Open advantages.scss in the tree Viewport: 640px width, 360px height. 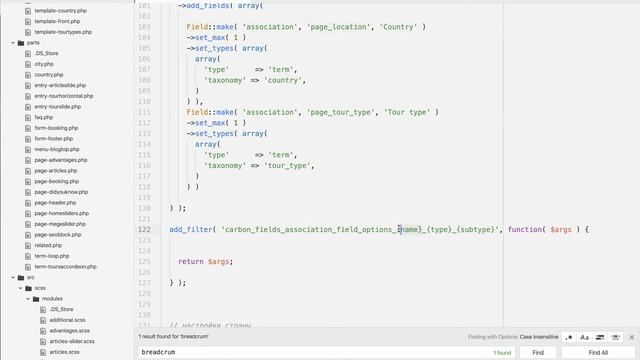(69, 331)
